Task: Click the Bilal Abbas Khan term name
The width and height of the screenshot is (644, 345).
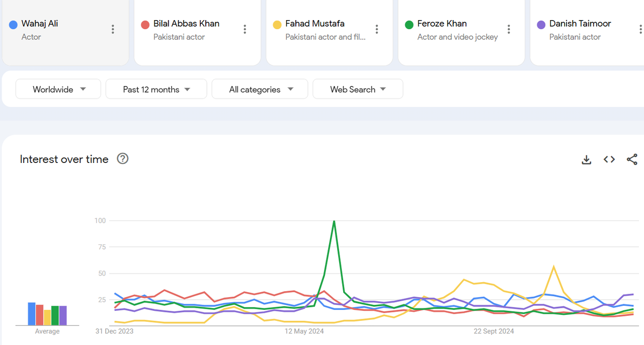Action: [x=186, y=24]
